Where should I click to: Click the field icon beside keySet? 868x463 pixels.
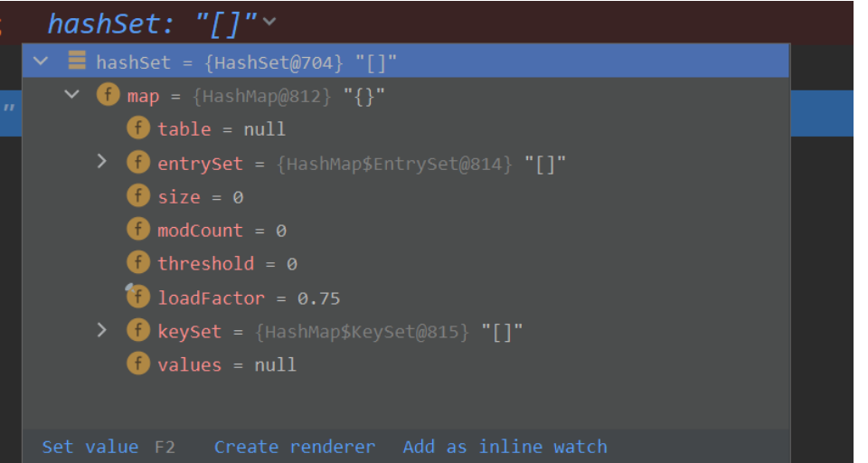(x=138, y=331)
